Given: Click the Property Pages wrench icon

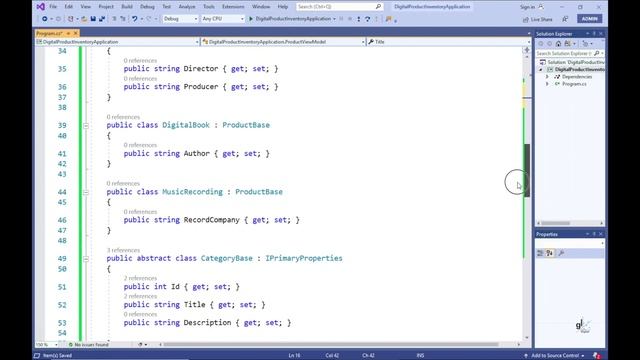Looking at the screenshot, I should [x=561, y=253].
